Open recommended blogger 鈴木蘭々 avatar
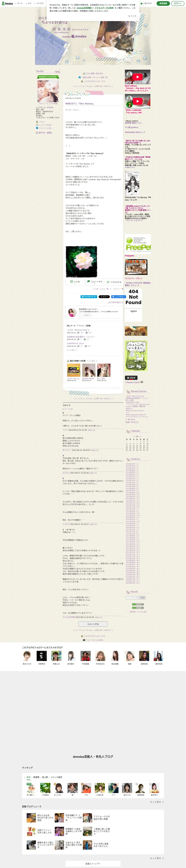 tap(71, 656)
